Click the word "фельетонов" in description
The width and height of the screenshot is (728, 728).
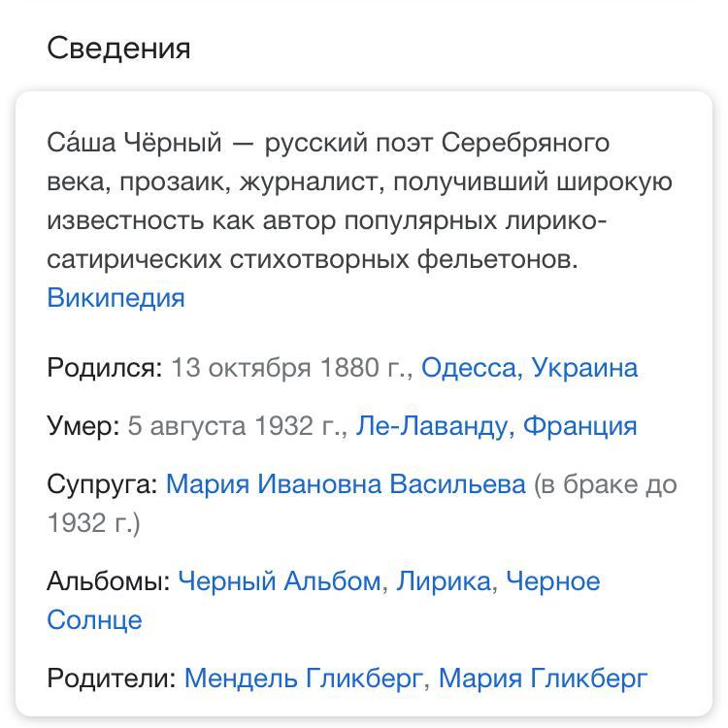pos(497,259)
